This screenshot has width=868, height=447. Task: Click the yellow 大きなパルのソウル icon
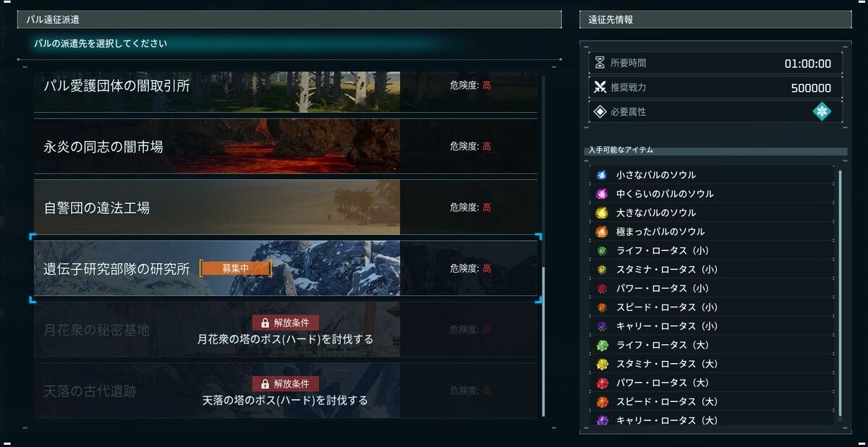(x=601, y=213)
